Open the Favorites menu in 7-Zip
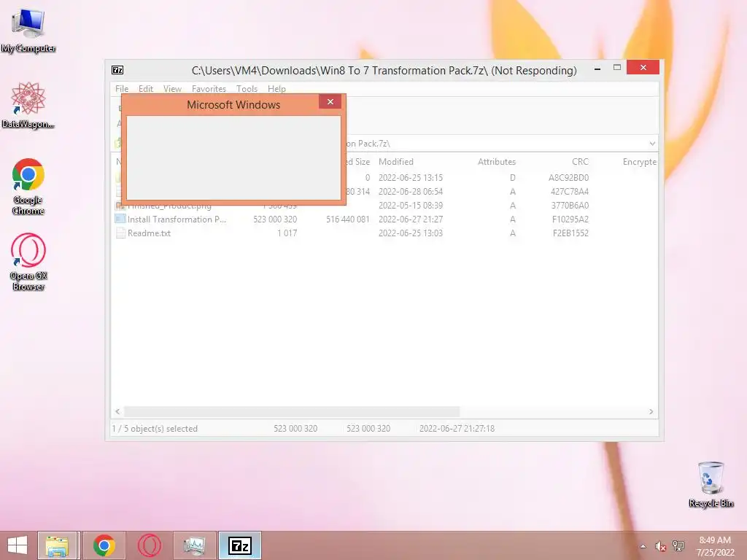The width and height of the screenshot is (747, 560). pyautogui.click(x=209, y=88)
